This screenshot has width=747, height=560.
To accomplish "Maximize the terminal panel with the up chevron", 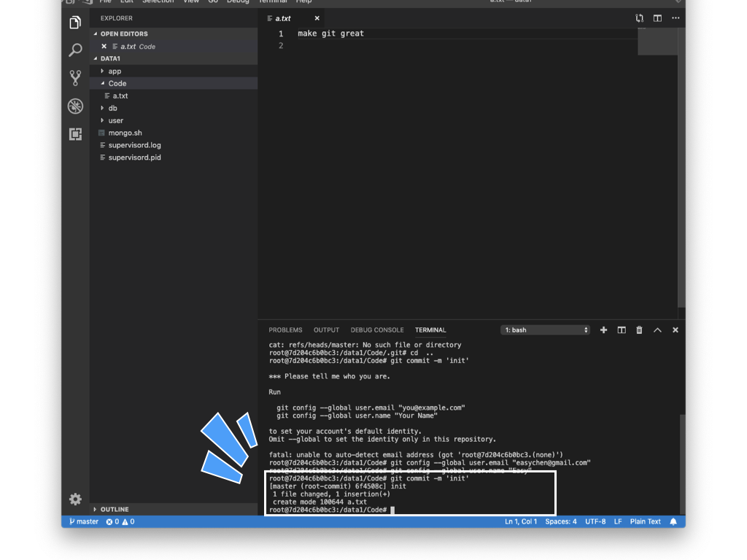I will 657,330.
